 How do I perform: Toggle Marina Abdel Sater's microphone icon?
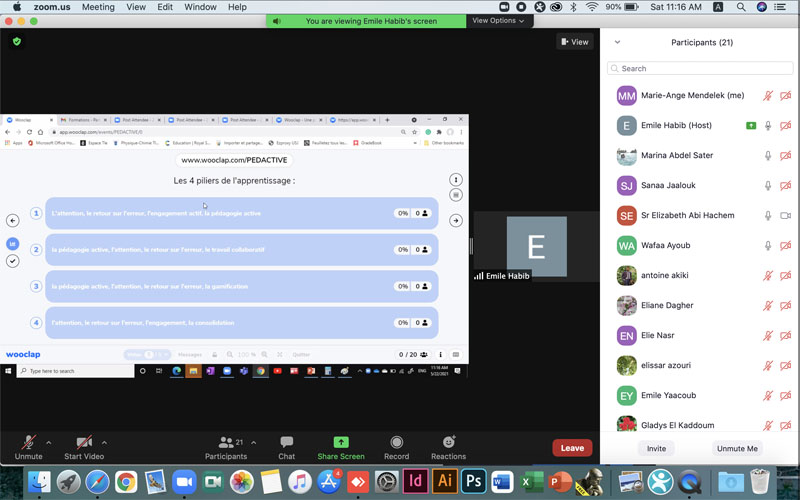[767, 156]
